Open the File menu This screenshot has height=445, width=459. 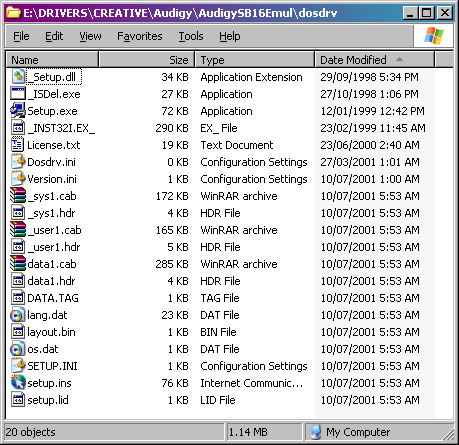[x=21, y=36]
